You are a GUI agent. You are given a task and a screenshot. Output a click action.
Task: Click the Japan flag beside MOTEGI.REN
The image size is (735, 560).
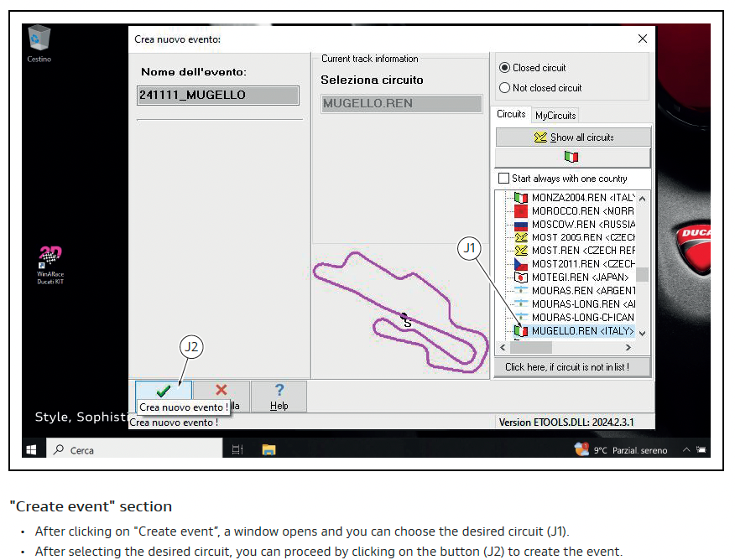tap(521, 277)
